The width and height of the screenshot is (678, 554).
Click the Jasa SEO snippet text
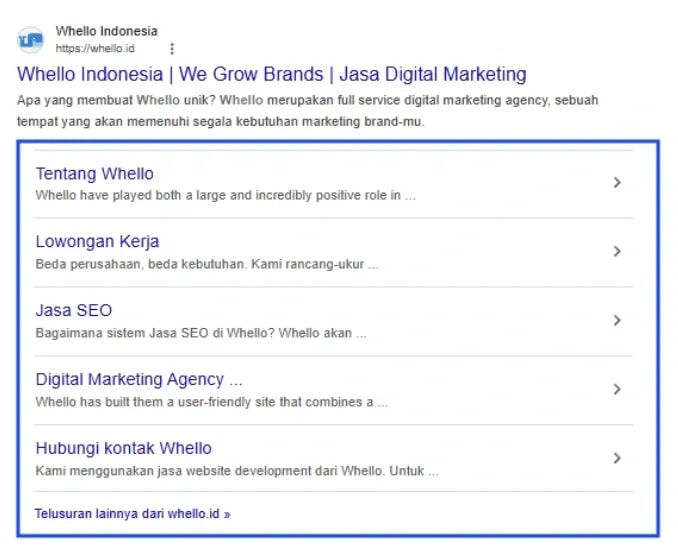pyautogui.click(x=200, y=333)
